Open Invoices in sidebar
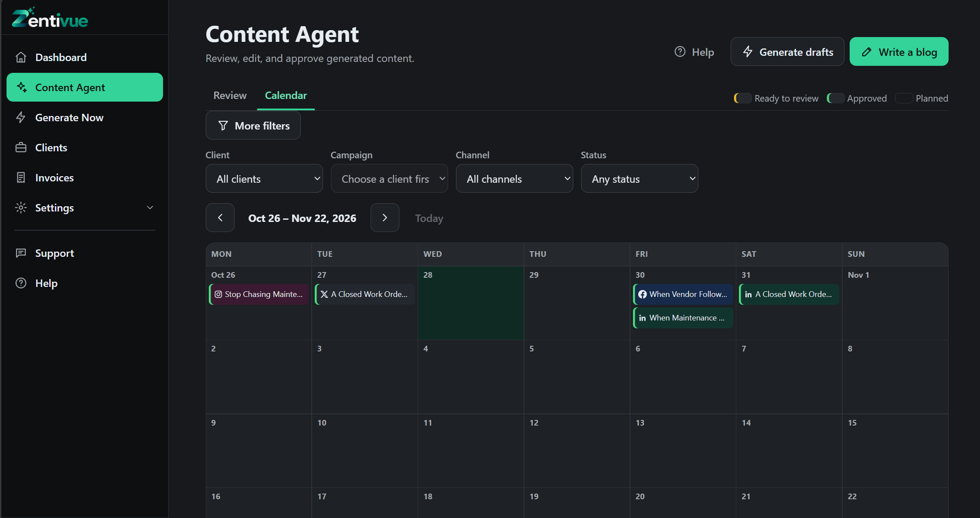Screen dimensions: 980x518 (85, 177)
